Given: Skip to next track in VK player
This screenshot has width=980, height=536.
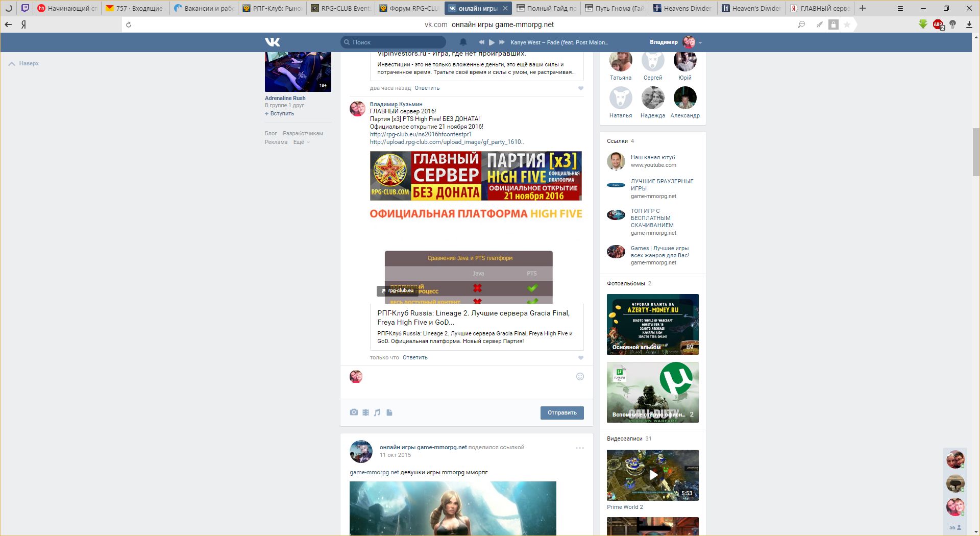Looking at the screenshot, I should (502, 42).
